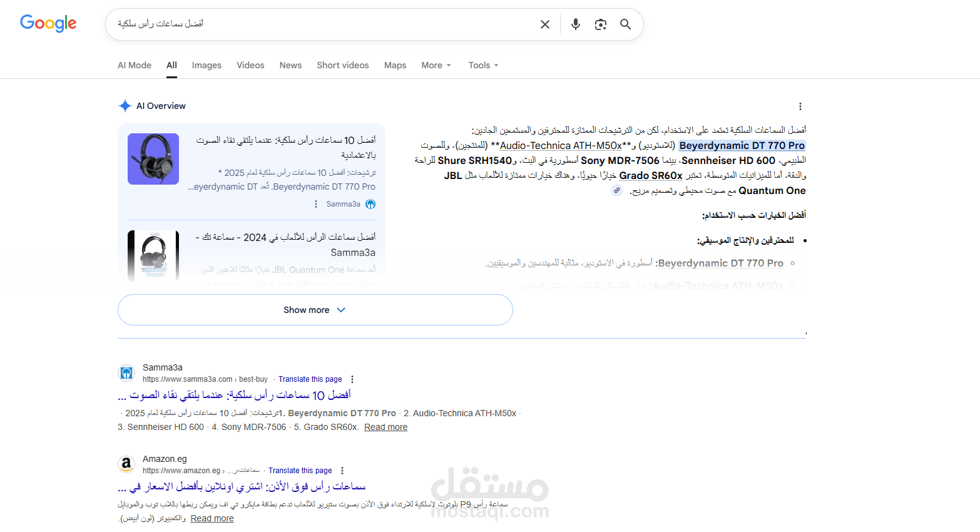
Task: Click Read more under Amazon.eg result
Action: pos(212,518)
